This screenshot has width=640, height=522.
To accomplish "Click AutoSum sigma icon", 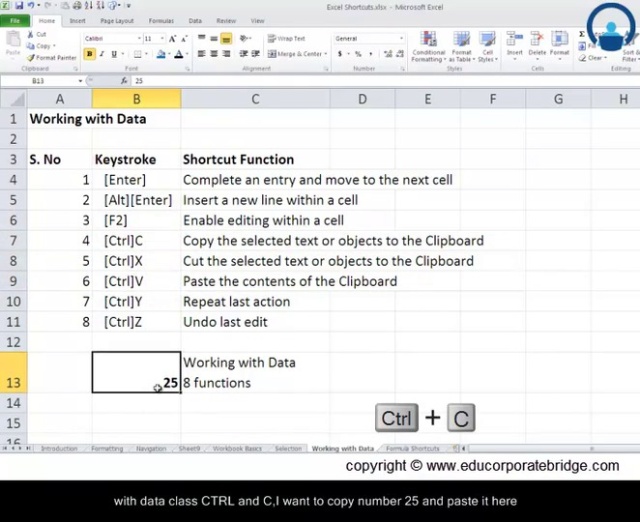I will coord(582,34).
